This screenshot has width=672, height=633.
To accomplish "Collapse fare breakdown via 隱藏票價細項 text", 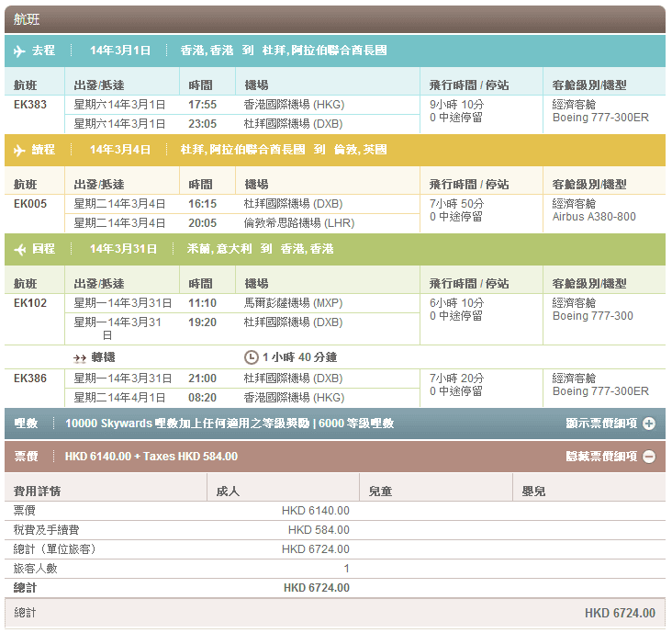I will tap(601, 457).
